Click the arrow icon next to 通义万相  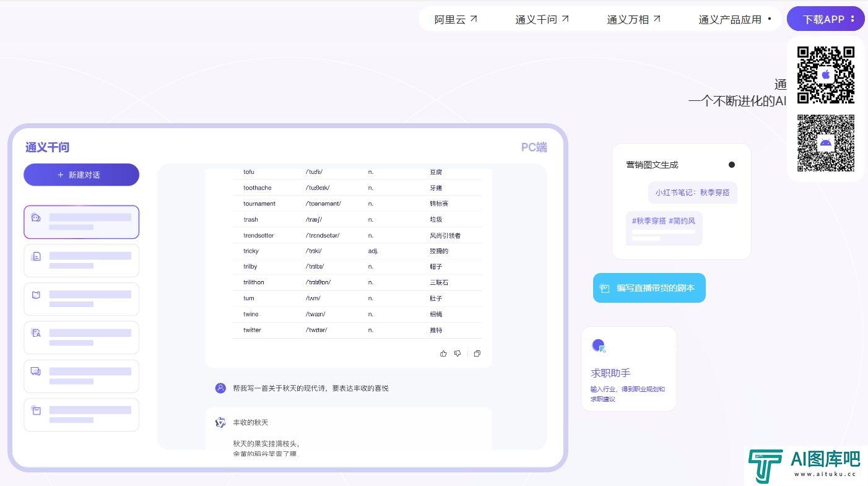coord(657,19)
